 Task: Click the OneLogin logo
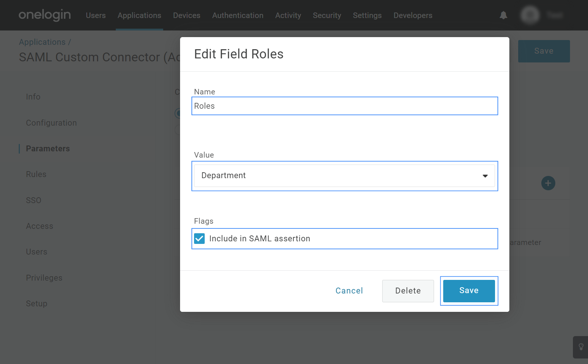[44, 15]
